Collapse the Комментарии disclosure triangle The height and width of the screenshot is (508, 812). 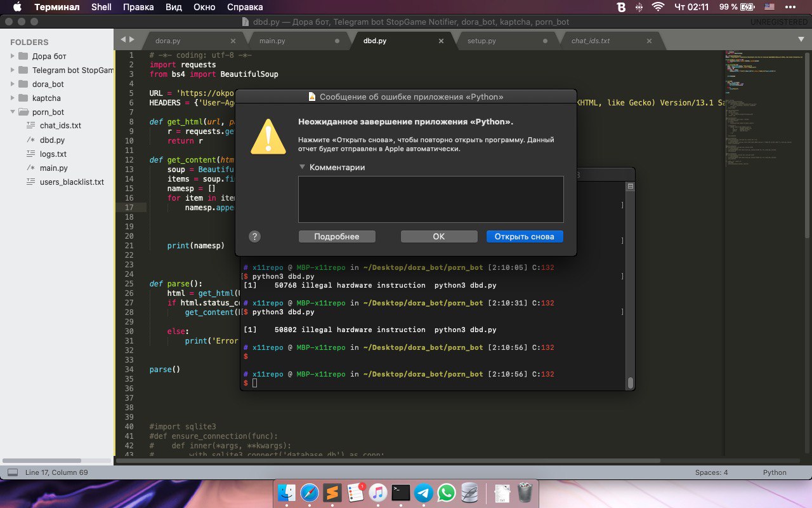(x=302, y=168)
